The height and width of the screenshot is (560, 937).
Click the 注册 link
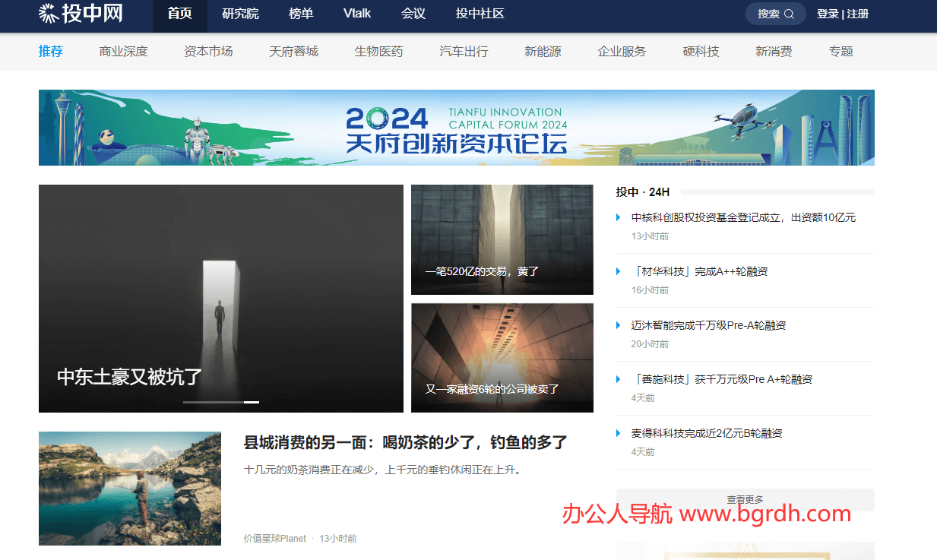pyautogui.click(x=858, y=14)
